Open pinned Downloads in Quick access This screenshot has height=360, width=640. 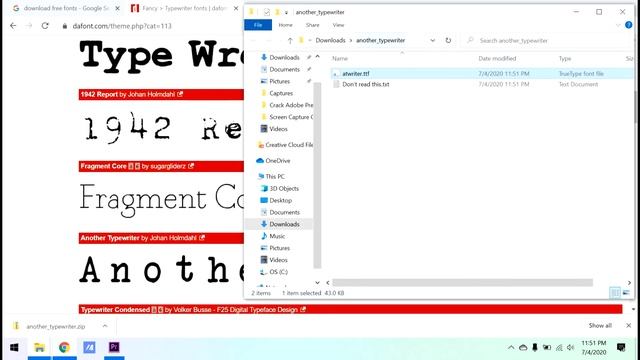pos(284,58)
